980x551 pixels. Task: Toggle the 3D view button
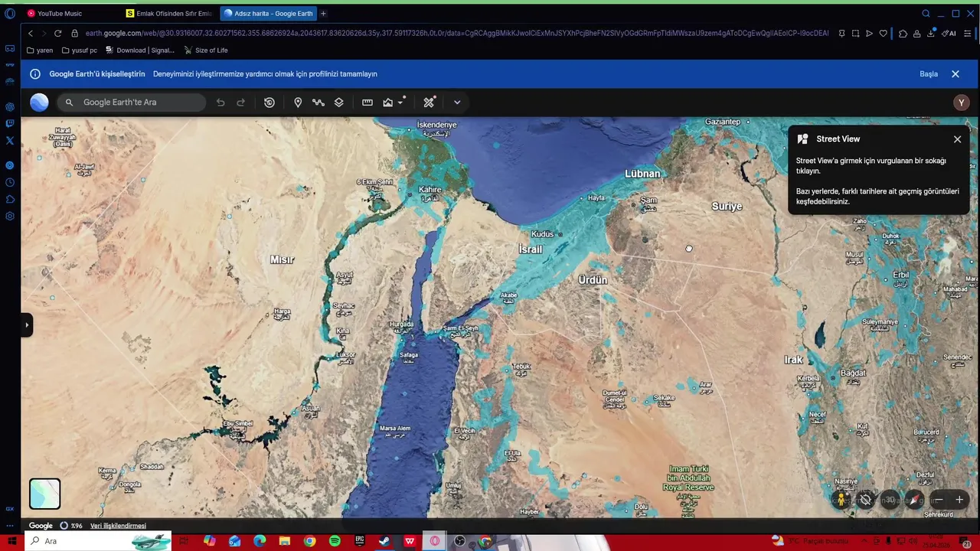[x=890, y=500]
